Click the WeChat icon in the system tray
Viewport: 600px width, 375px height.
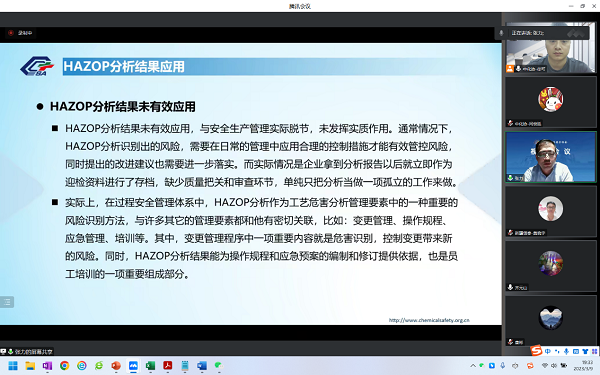(x=482, y=366)
